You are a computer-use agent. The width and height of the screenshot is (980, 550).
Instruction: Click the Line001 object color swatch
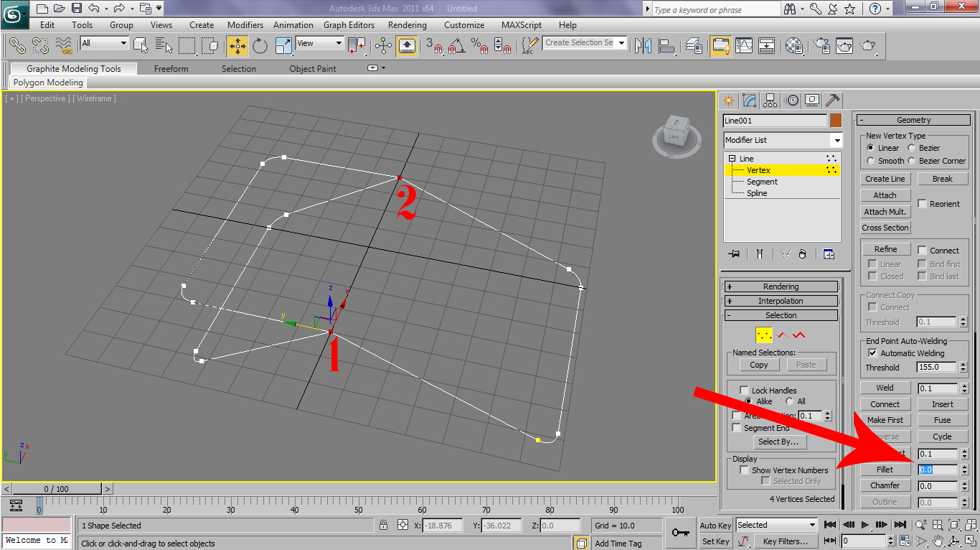pos(836,121)
